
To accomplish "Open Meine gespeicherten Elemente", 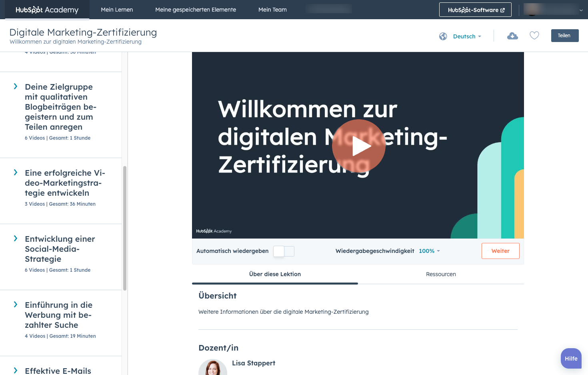I will pos(196,10).
